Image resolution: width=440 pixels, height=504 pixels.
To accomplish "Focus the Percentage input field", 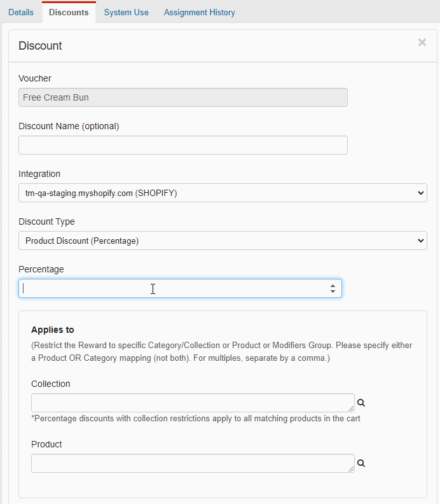I will coord(180,288).
